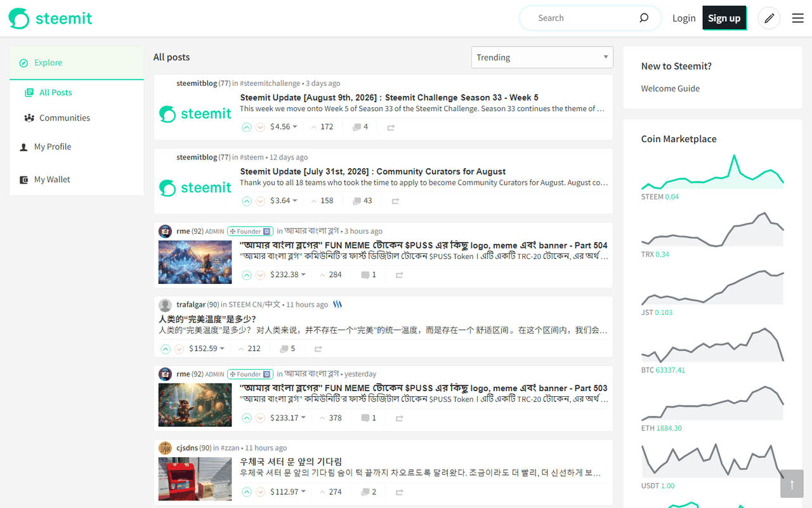
Task: Open the cjsdns red postbox thumbnail
Action: point(195,479)
